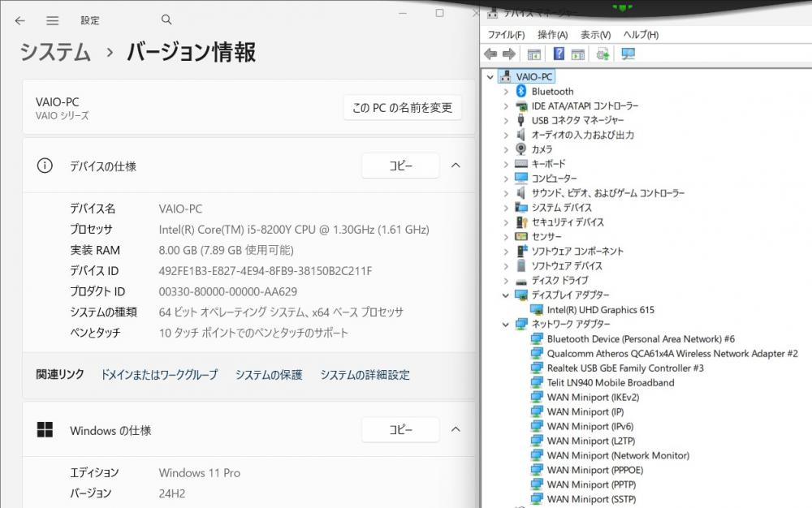Select Qualcomm Atheros QCA61x4A Wireless Network Adapter
812x508 pixels.
(672, 353)
